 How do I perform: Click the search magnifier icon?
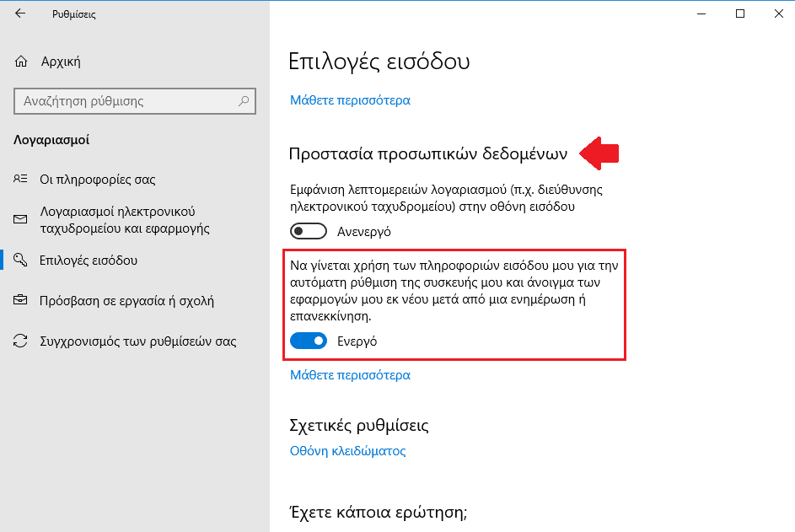pyautogui.click(x=244, y=101)
